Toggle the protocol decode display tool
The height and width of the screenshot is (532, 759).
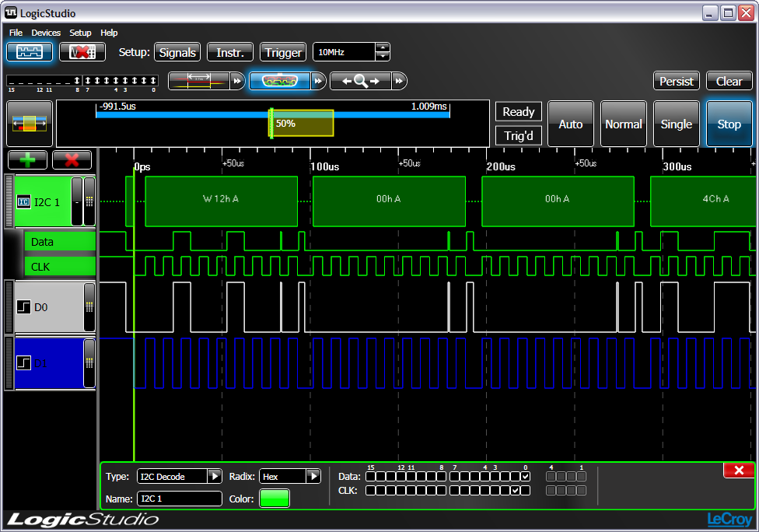[x=280, y=81]
